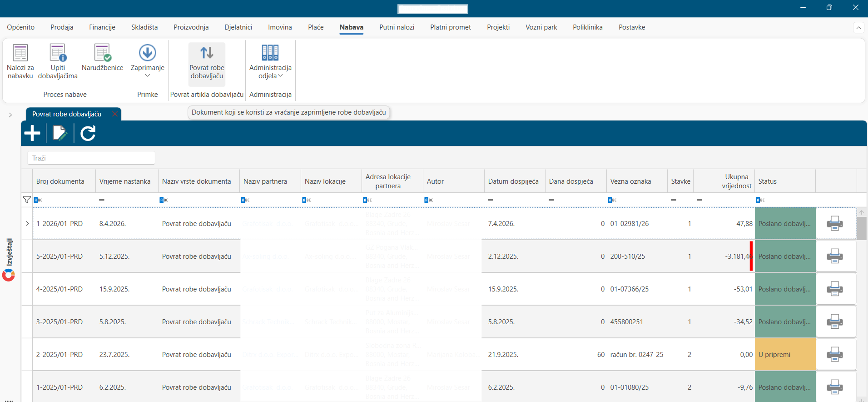868x402 pixels.
Task: Click the vertical scrollbar thumb
Action: [862, 228]
